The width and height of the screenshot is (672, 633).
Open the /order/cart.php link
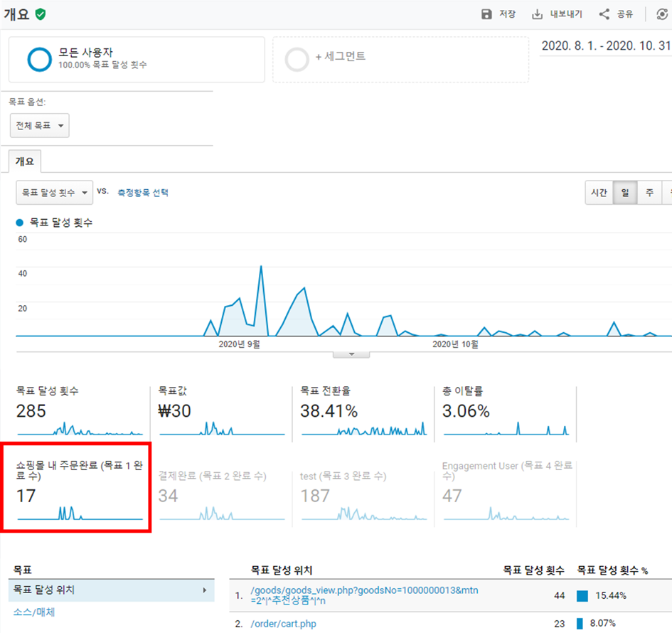283,624
